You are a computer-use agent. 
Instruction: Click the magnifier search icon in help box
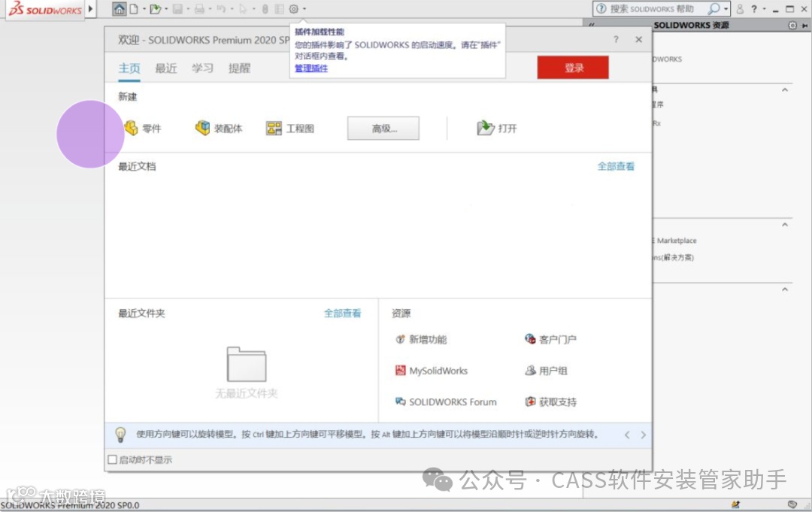714,8
